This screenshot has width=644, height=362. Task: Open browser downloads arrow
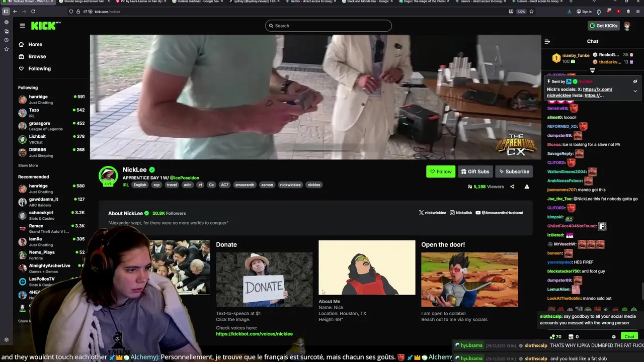click(x=569, y=11)
